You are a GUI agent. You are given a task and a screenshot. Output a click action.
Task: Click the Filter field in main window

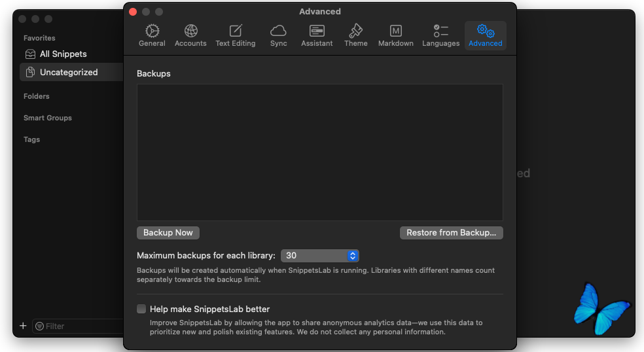click(78, 326)
